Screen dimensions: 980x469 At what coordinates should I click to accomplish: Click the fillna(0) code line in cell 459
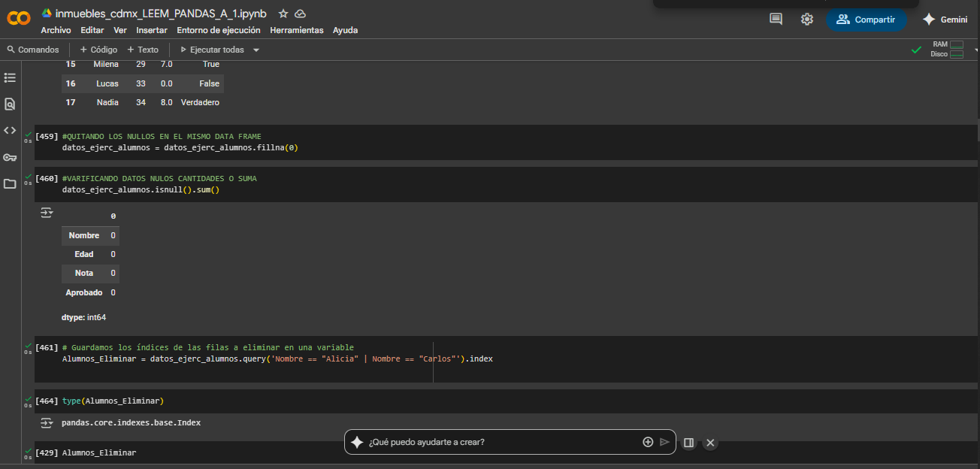tap(180, 147)
